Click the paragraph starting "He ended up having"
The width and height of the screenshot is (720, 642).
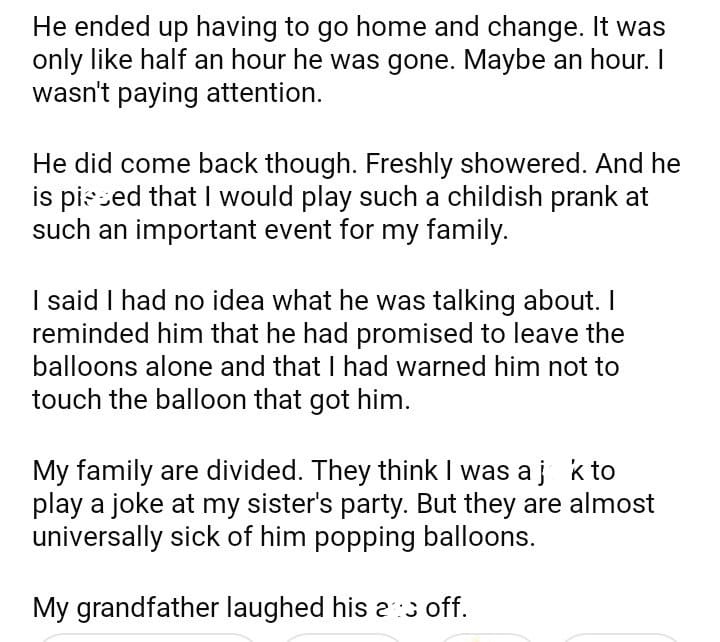[350, 59]
